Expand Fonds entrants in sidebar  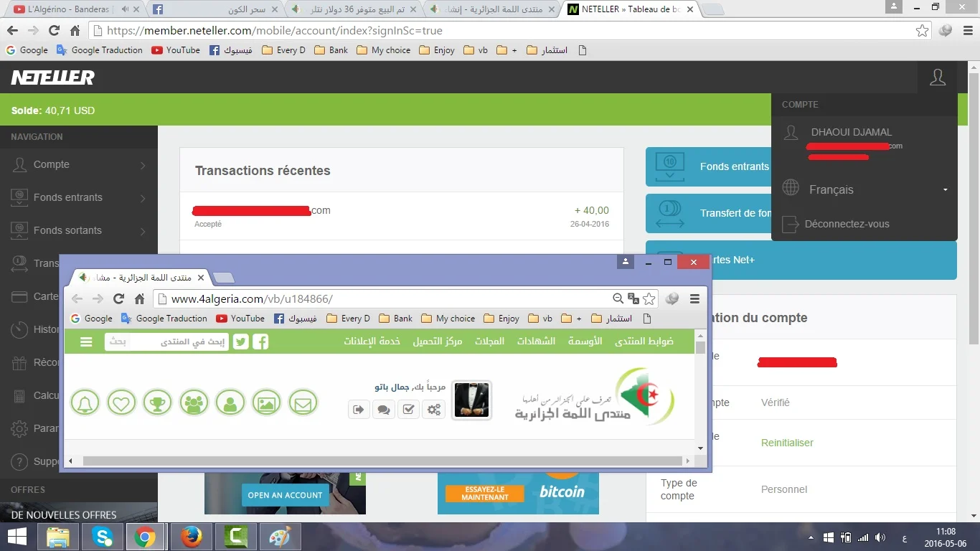point(79,197)
